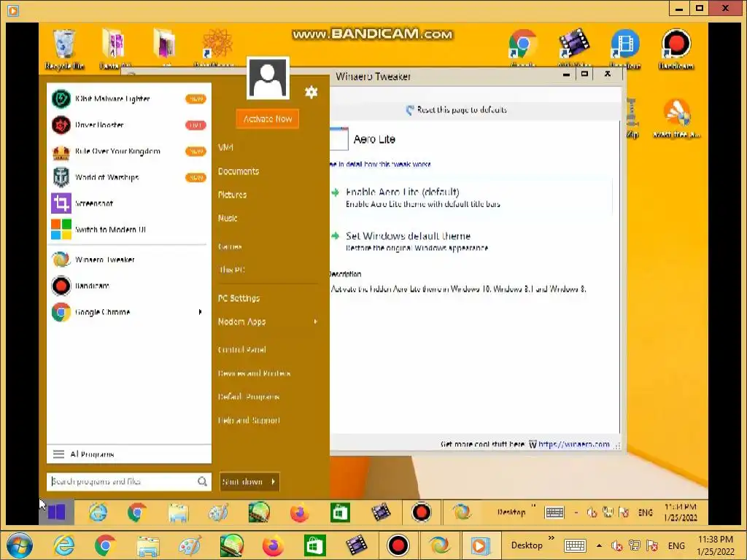
Task: Launch Bandicam from start menu list
Action: coord(128,286)
